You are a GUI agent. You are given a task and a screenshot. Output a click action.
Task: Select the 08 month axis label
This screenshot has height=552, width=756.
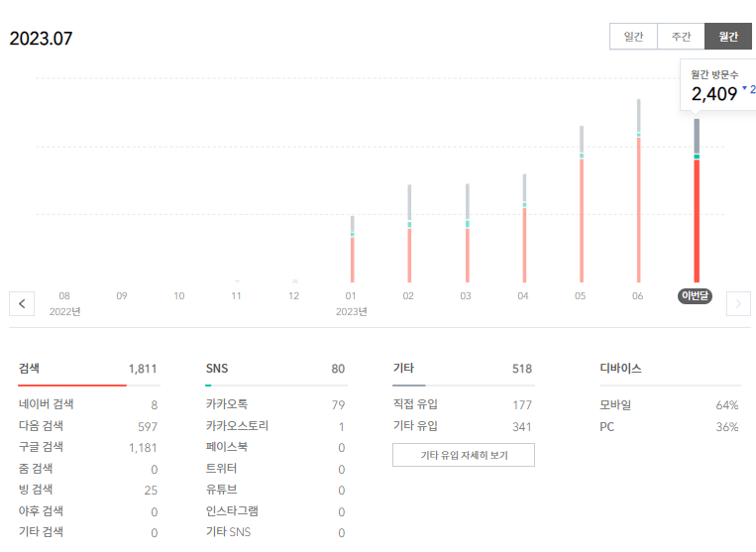64,295
